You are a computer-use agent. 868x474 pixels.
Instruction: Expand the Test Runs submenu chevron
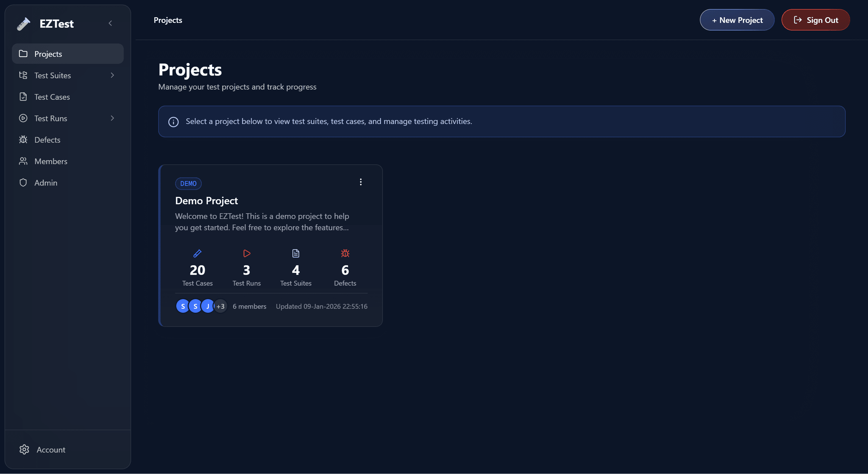[x=112, y=118]
